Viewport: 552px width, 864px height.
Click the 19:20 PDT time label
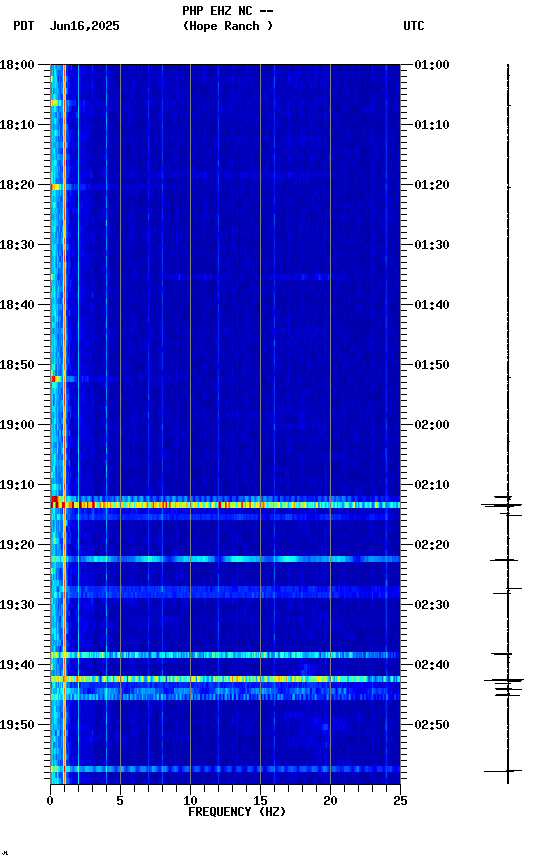click(17, 545)
